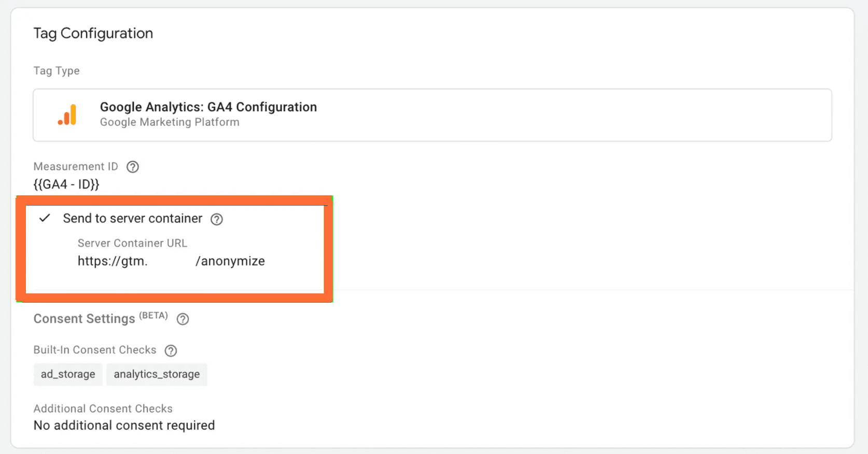Viewport: 868px width, 454px height.
Task: Click the Additional Consent Checks label
Action: pos(103,408)
